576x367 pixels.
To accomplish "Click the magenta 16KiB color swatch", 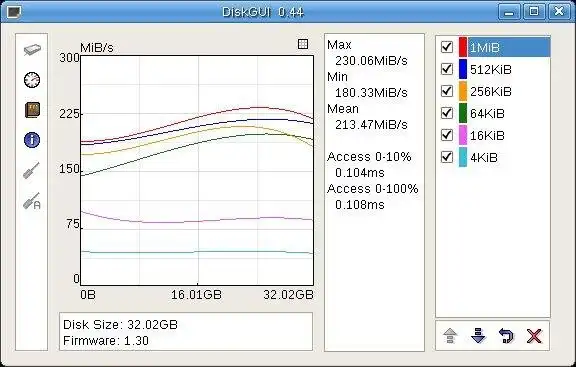I will [x=463, y=135].
